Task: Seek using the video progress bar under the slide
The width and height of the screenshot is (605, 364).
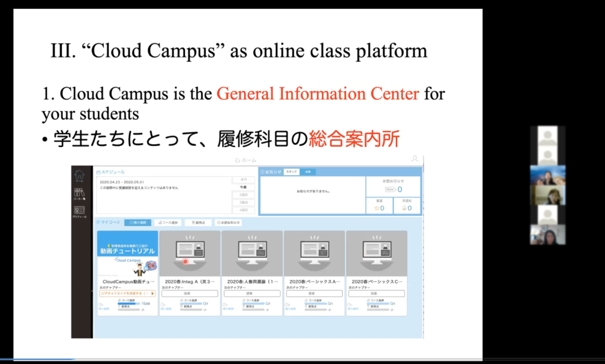Action: [x=302, y=360]
